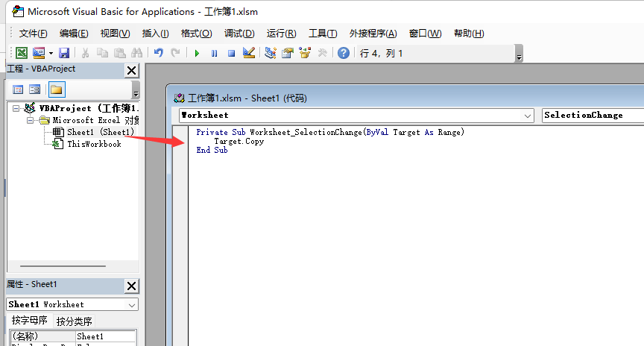
Task: Click View Code icon in project panel
Action: click(18, 89)
